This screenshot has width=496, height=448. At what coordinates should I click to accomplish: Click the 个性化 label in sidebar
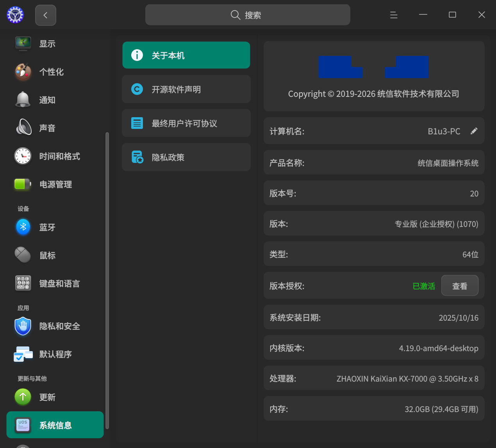point(52,72)
